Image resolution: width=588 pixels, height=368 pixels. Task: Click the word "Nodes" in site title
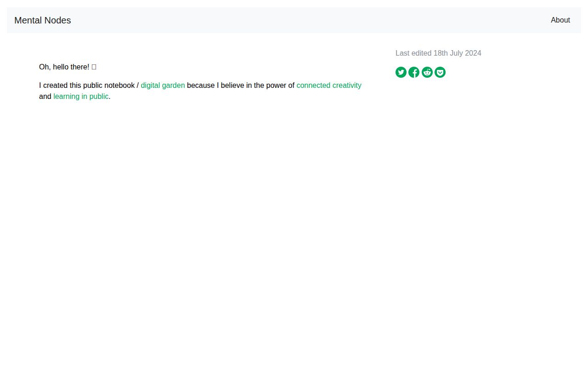pyautogui.click(x=57, y=20)
